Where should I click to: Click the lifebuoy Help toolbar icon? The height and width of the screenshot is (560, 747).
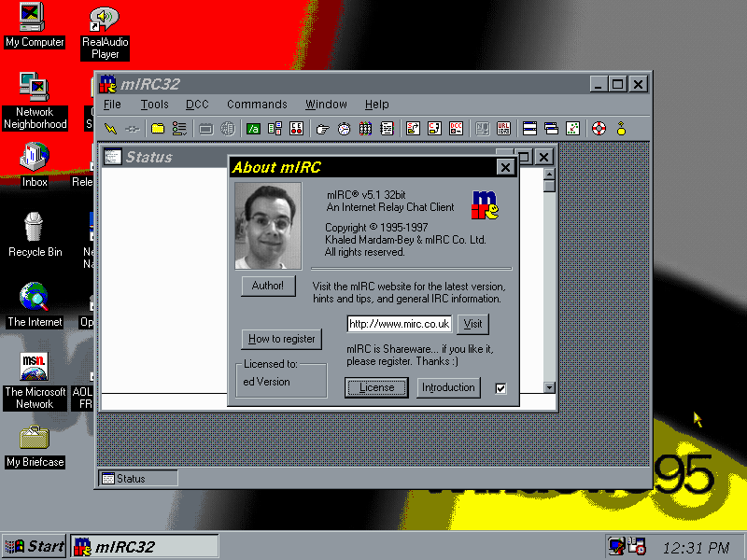(599, 129)
